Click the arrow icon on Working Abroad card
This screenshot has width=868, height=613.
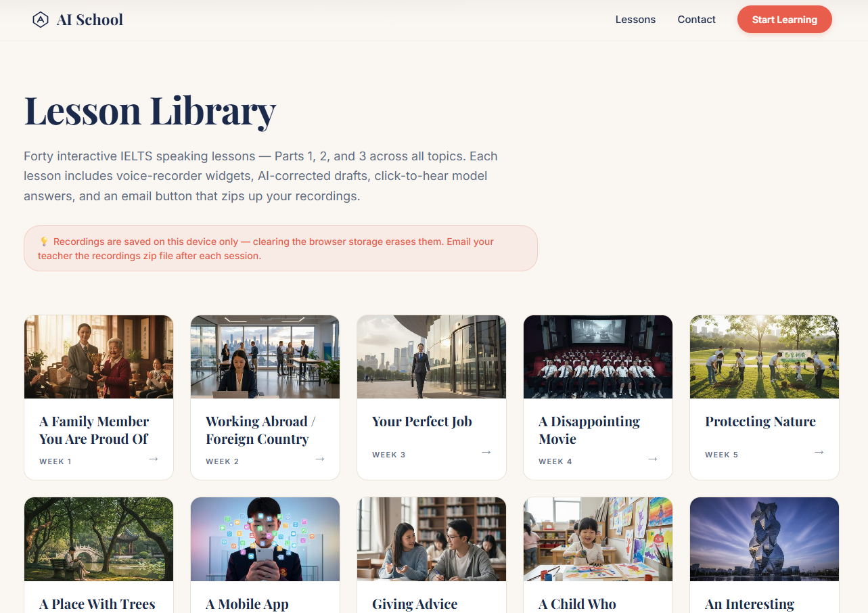point(320,459)
